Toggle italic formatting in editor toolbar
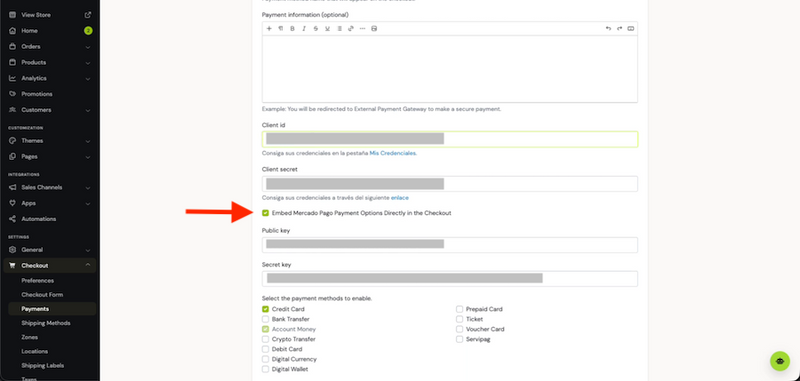The image size is (800, 381). (304, 29)
